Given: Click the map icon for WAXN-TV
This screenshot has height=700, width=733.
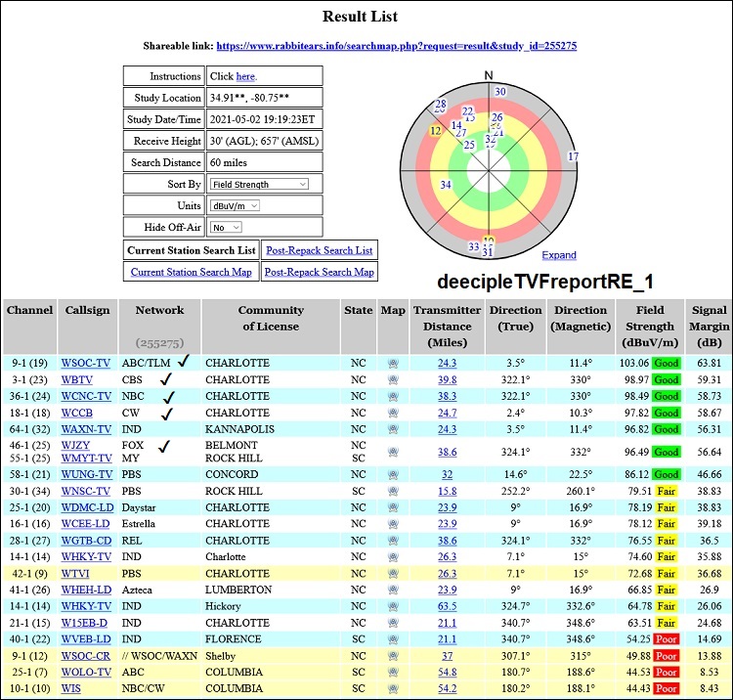Looking at the screenshot, I should [392, 428].
